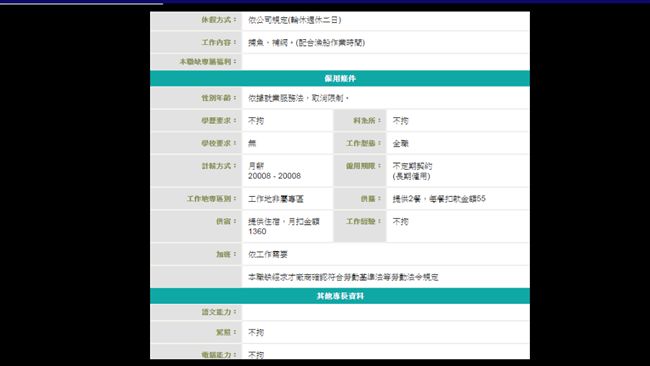Select the 依據就業服務法，取消限制 text

click(x=298, y=98)
